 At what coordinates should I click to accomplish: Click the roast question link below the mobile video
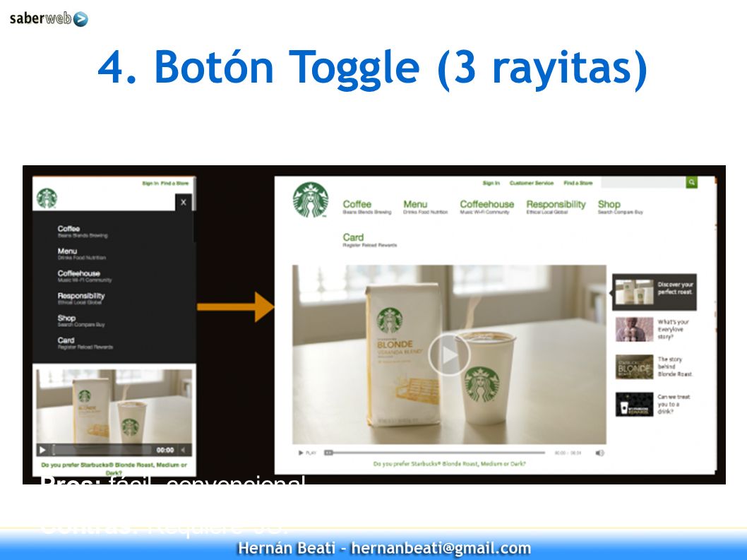click(x=114, y=468)
